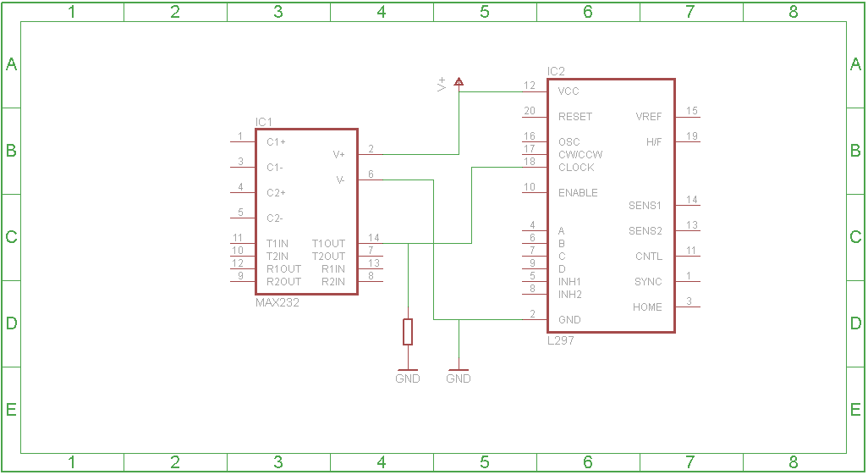
Task: Click the T1OUT pin label
Action: 328,244
